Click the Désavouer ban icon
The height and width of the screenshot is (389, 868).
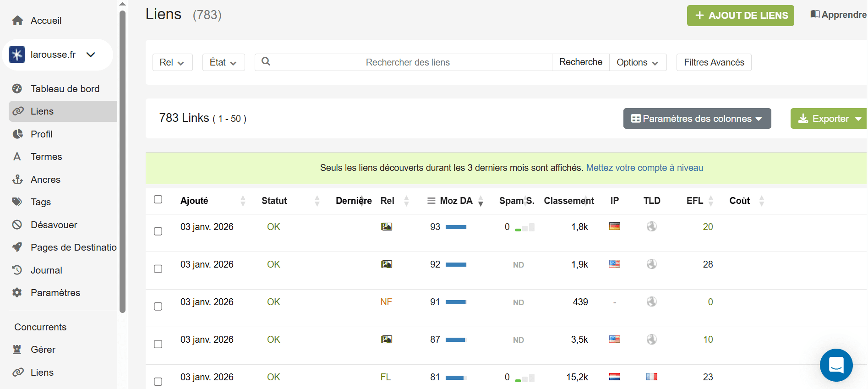(17, 225)
